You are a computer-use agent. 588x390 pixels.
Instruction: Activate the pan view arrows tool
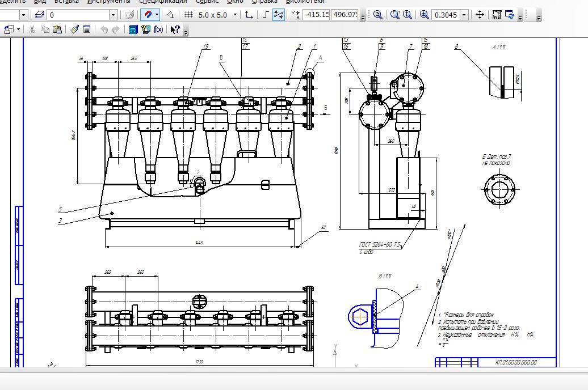coord(480,15)
